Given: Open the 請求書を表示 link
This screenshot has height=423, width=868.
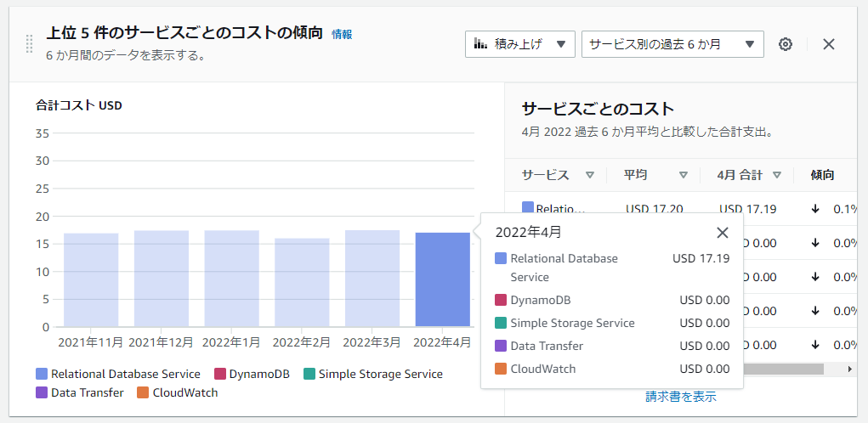Looking at the screenshot, I should 680,397.
